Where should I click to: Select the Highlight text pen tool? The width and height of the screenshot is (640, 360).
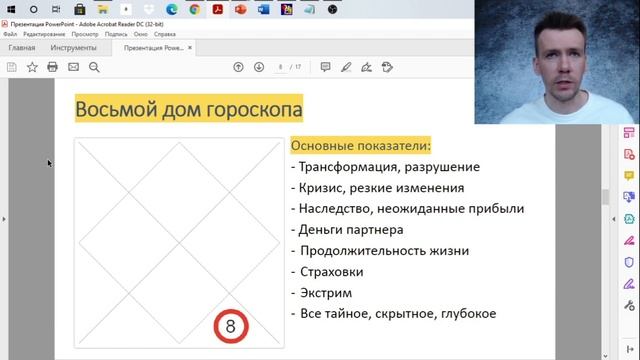click(x=346, y=67)
